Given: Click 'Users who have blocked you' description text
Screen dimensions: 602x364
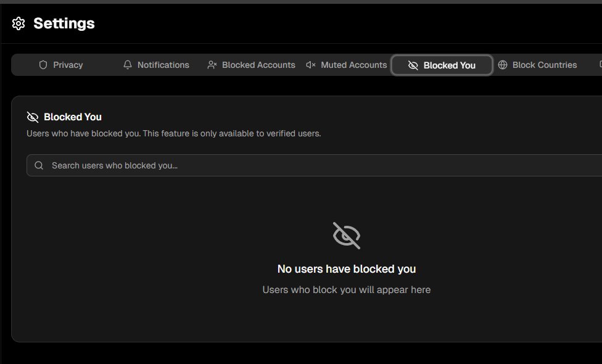Looking at the screenshot, I should pos(173,134).
